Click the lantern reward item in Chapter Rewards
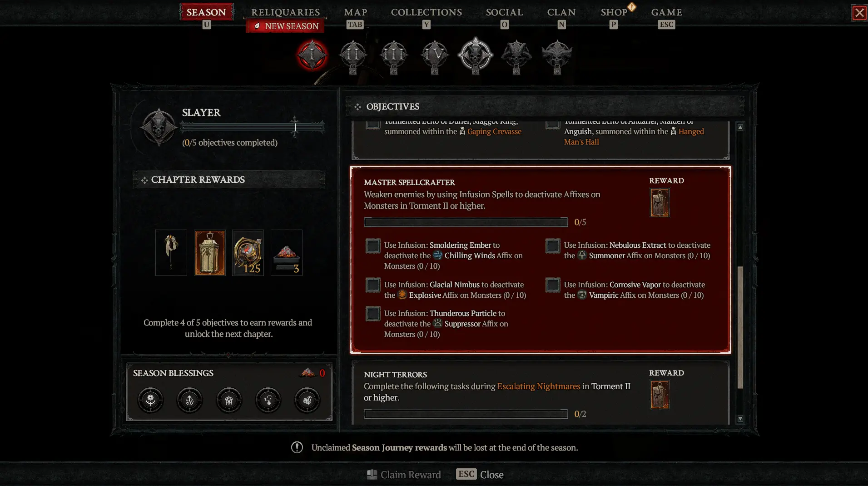The width and height of the screenshot is (868, 486). [209, 253]
